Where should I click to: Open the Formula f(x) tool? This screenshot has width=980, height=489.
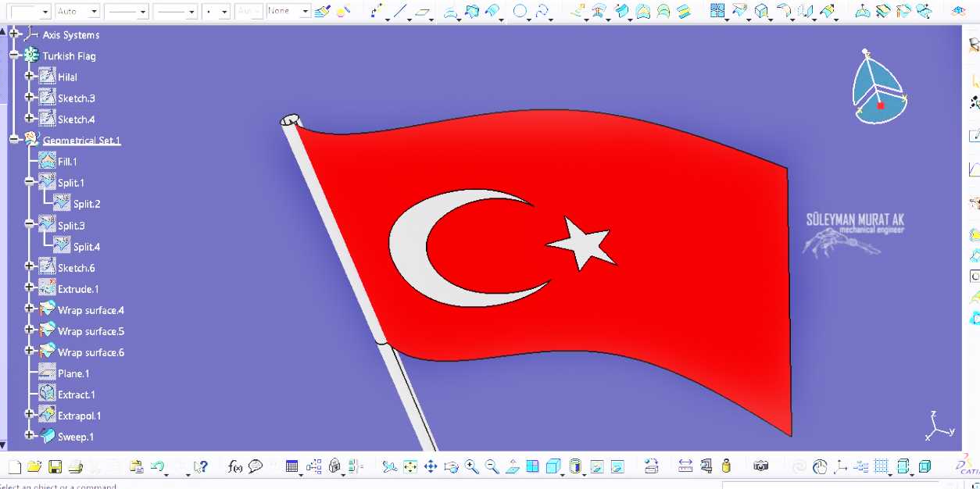click(235, 466)
